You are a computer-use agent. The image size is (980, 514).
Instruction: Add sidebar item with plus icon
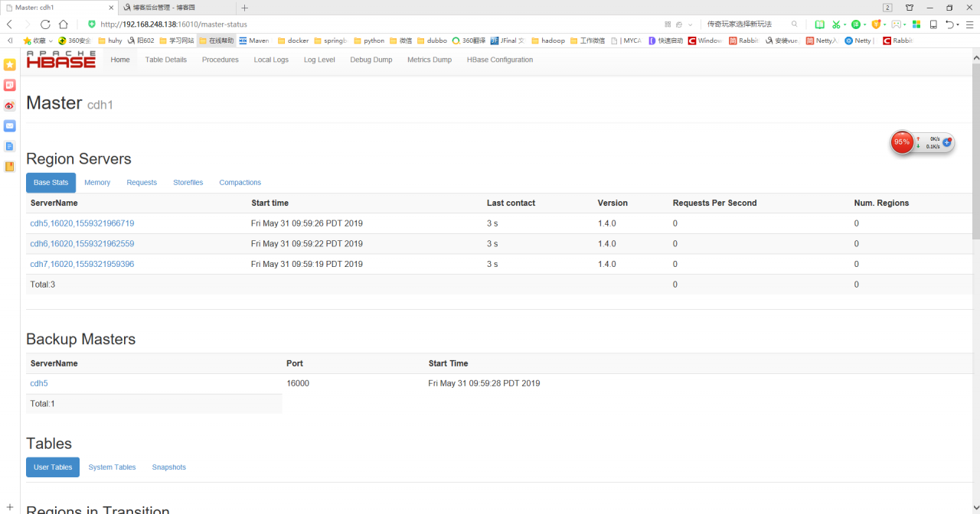click(10, 507)
